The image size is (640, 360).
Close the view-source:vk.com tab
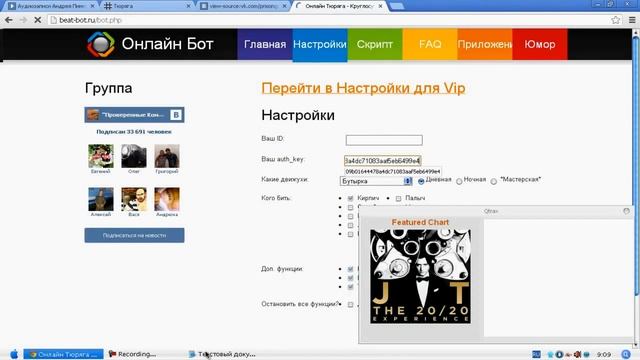(284, 6)
